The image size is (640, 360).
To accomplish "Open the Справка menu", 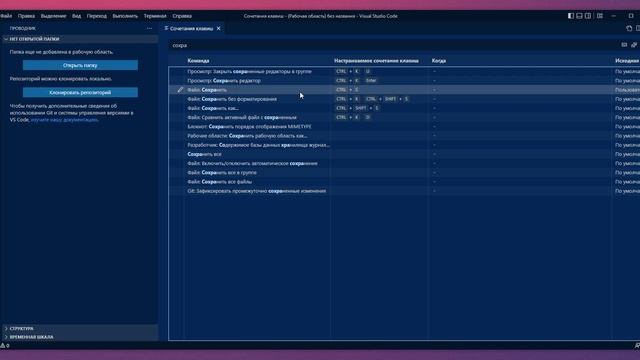I will click(x=182, y=16).
